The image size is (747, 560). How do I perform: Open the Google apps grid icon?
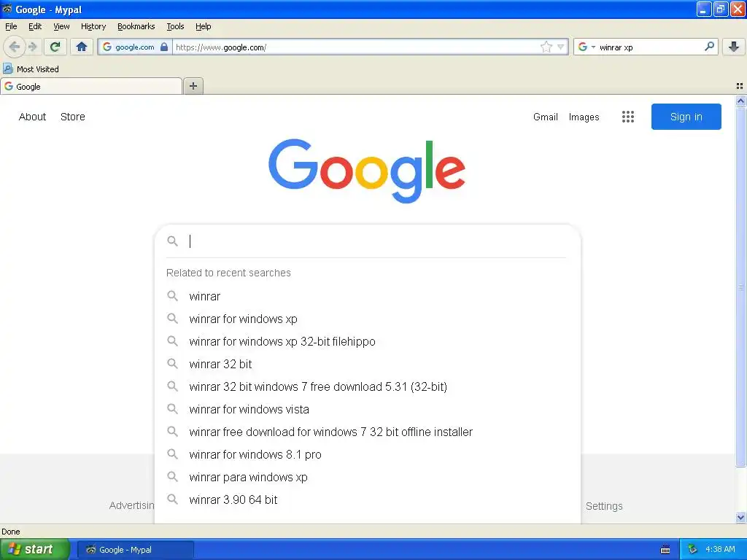(628, 117)
